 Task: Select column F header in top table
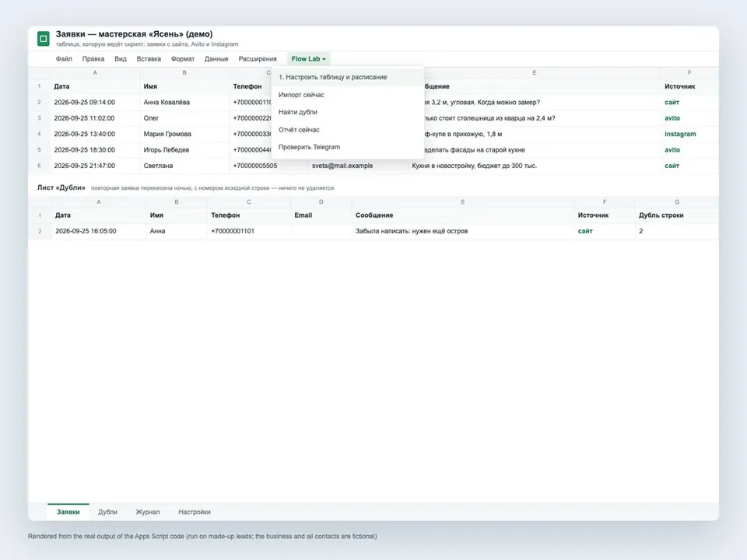pos(689,73)
